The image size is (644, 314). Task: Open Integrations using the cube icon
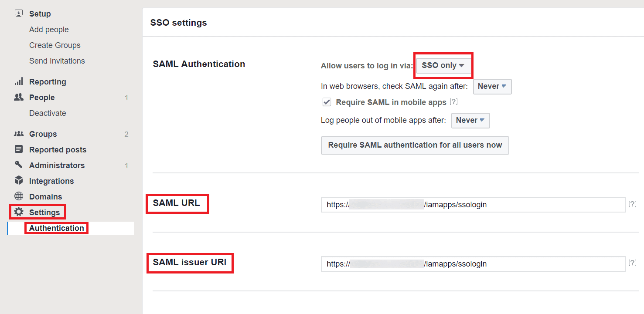coord(19,181)
